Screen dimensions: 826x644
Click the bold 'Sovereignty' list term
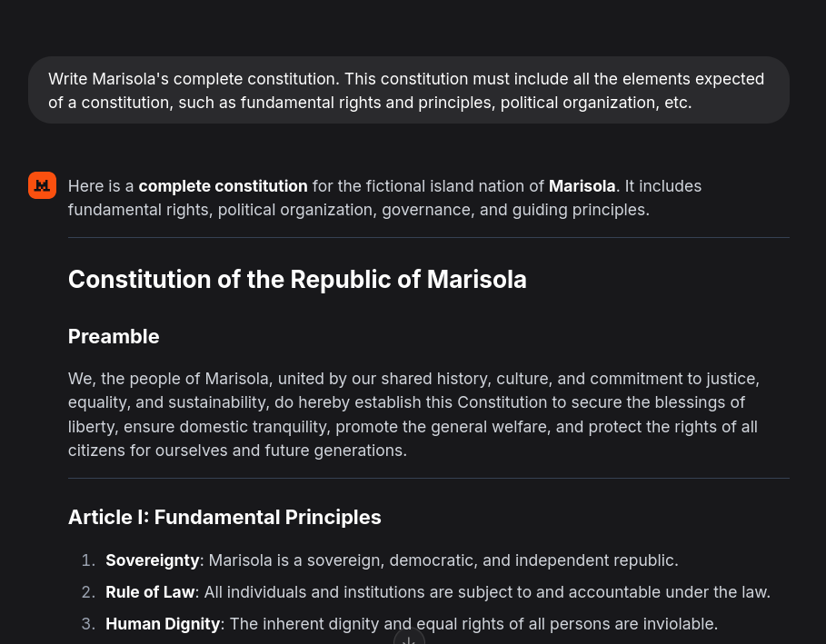153,560
